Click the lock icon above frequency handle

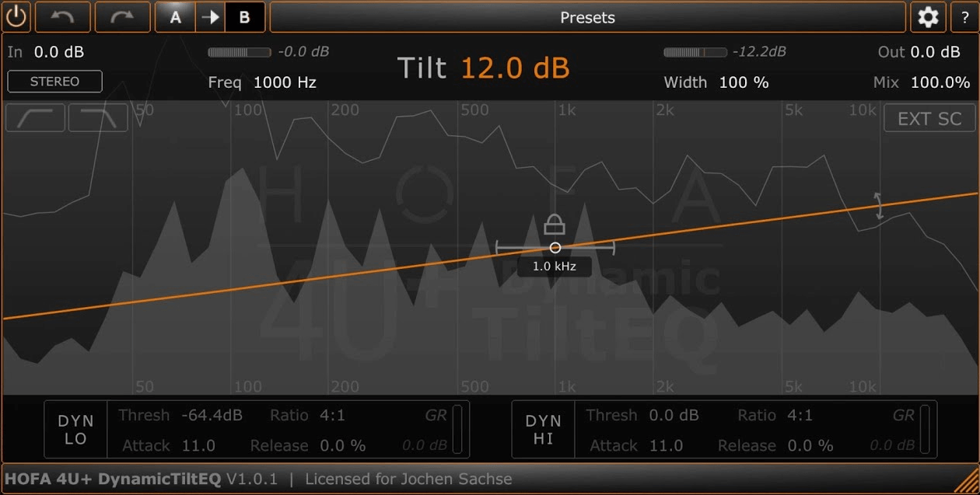554,225
